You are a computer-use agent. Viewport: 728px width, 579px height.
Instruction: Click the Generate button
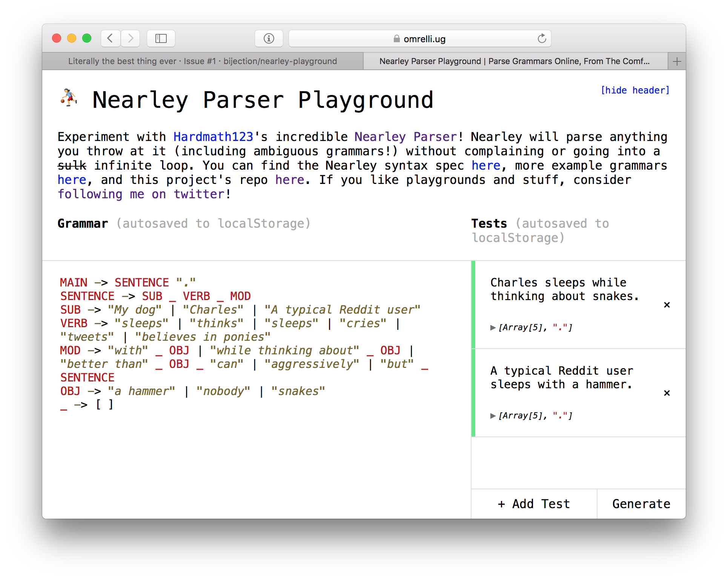(x=641, y=504)
